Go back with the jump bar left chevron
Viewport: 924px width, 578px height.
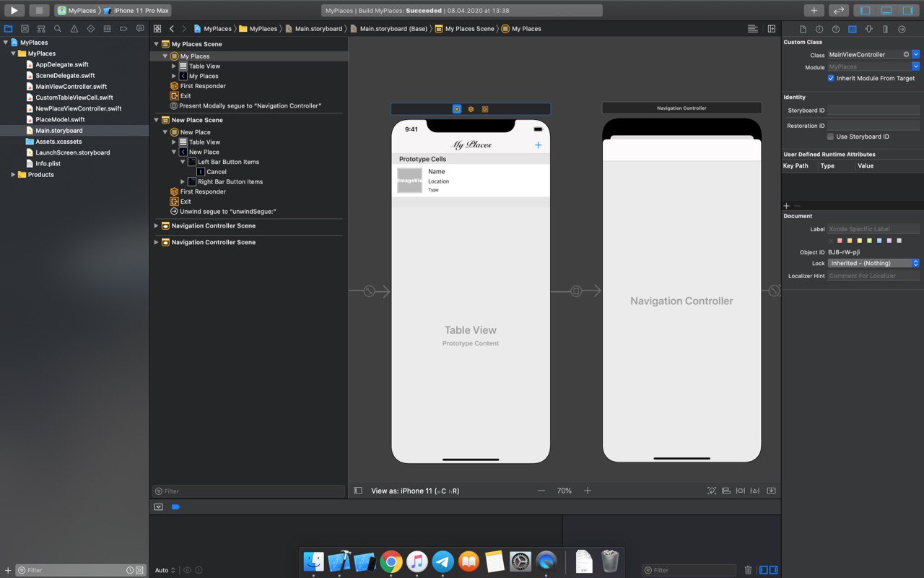click(172, 29)
